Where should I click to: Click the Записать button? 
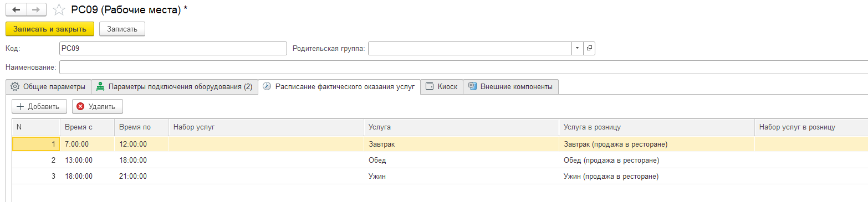click(122, 29)
